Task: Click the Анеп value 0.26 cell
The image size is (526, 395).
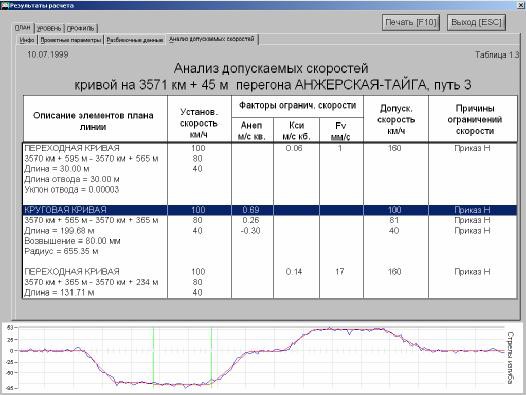Action: 251,220
